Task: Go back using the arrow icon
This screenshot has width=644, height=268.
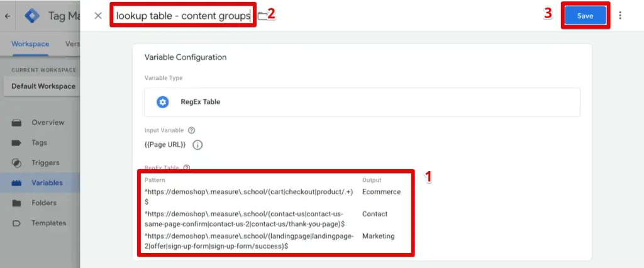Action: [x=8, y=16]
